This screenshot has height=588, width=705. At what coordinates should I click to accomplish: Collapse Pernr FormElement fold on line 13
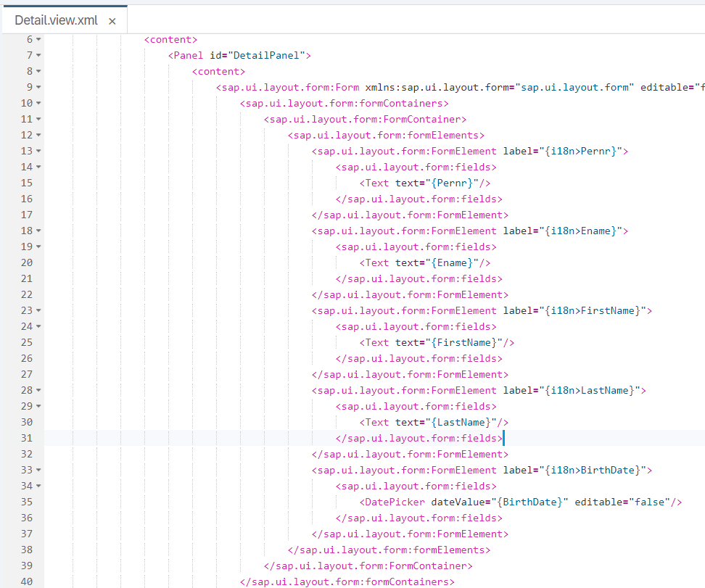[38, 151]
